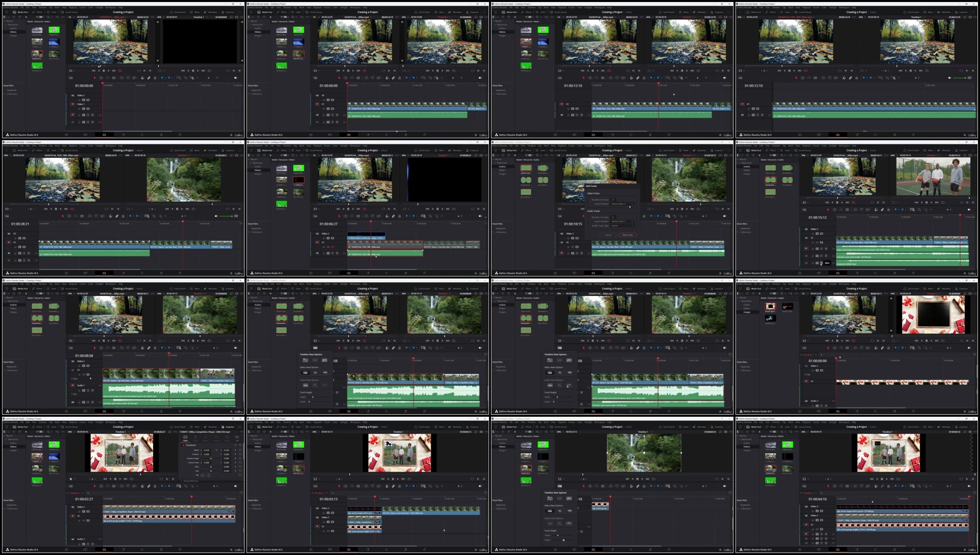
Task: Click Stacked Timelines icon in single-viewer window popup
Action: click(550, 498)
